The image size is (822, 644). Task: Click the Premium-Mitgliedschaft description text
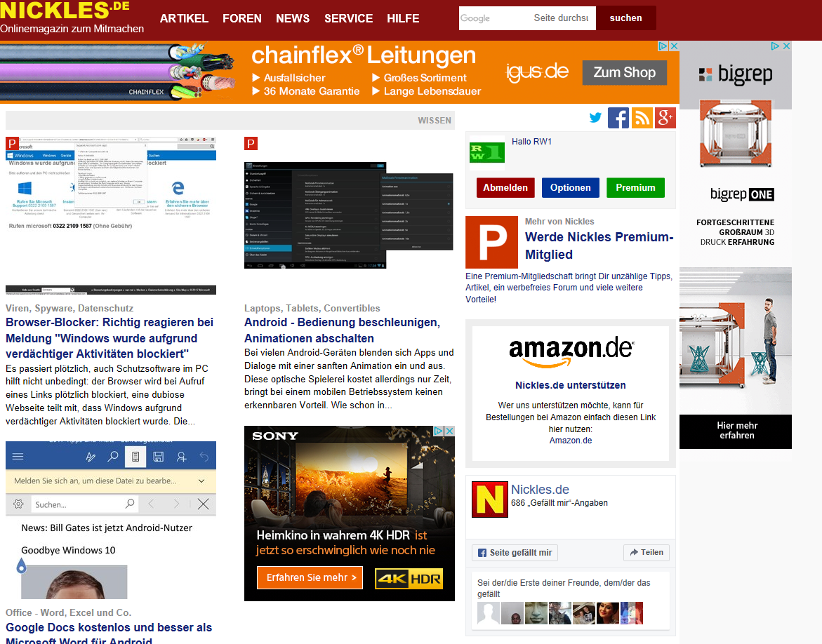pyautogui.click(x=569, y=288)
